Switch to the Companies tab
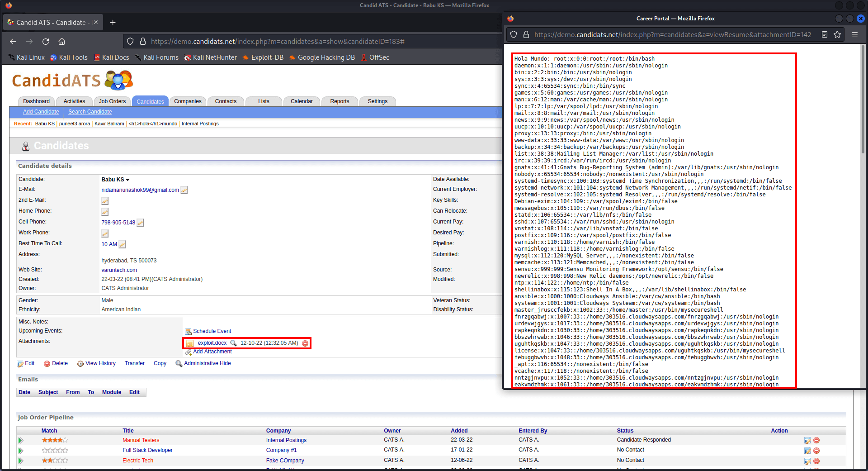Image resolution: width=868 pixels, height=471 pixels. (188, 101)
